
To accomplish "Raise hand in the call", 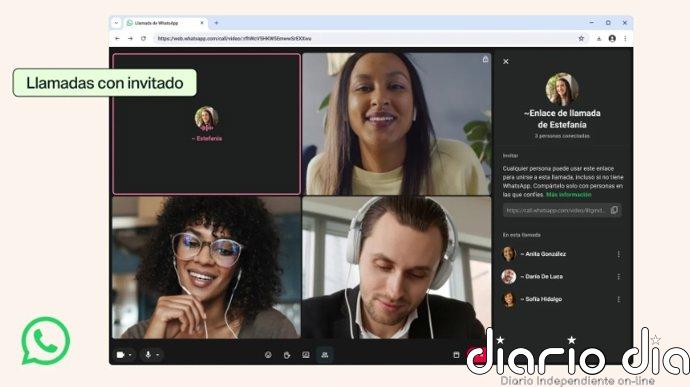I will coord(287,355).
